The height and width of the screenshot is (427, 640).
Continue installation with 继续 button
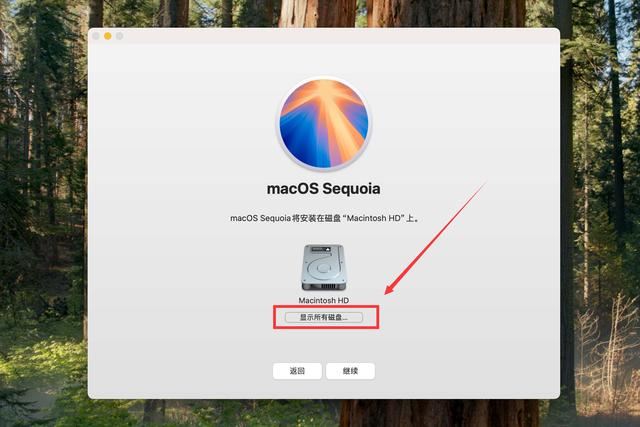350,371
